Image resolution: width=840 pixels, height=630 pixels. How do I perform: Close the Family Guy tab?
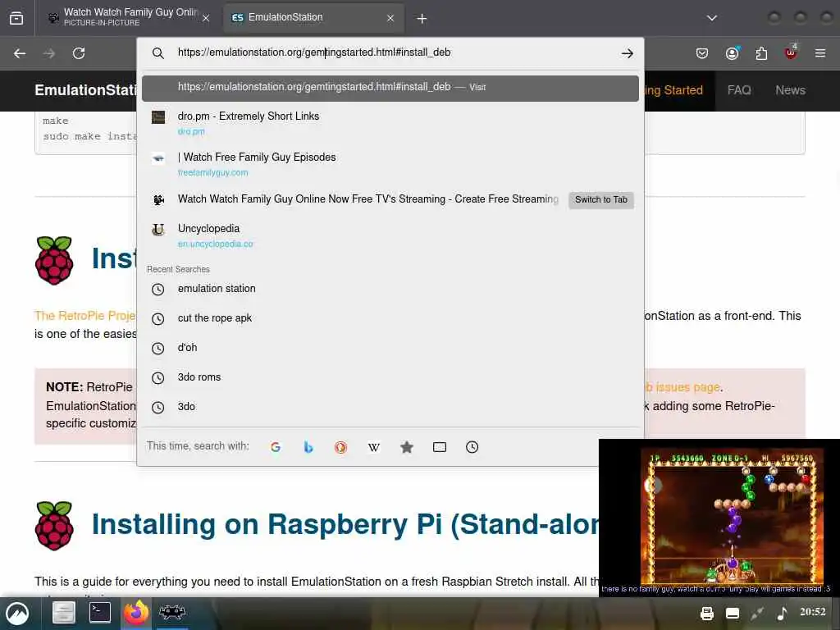coord(206,18)
